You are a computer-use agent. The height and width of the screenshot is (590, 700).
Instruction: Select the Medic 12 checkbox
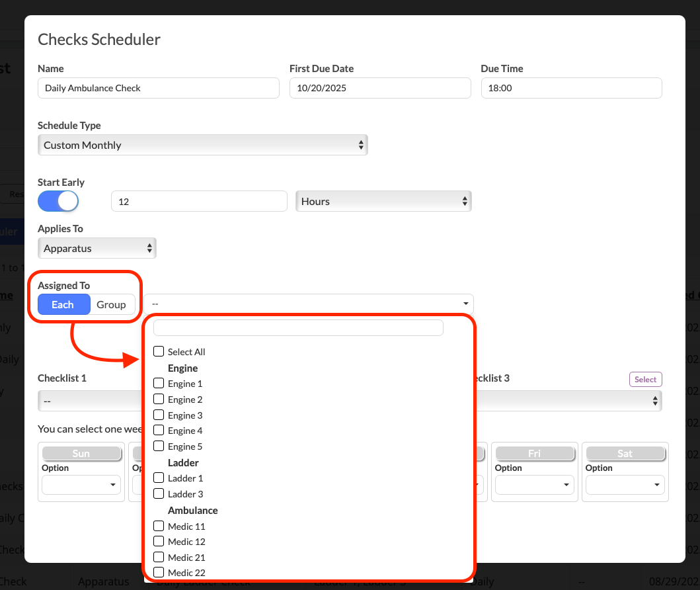point(159,542)
